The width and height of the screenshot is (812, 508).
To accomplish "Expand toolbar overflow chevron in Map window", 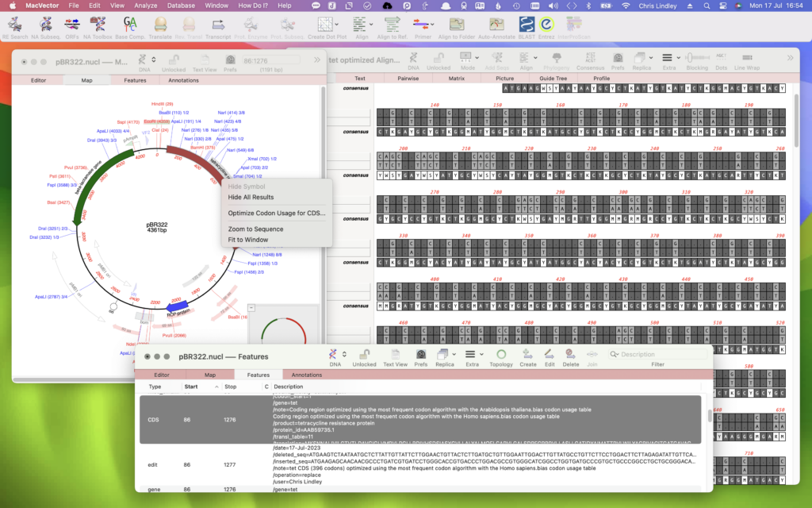I will click(x=317, y=60).
